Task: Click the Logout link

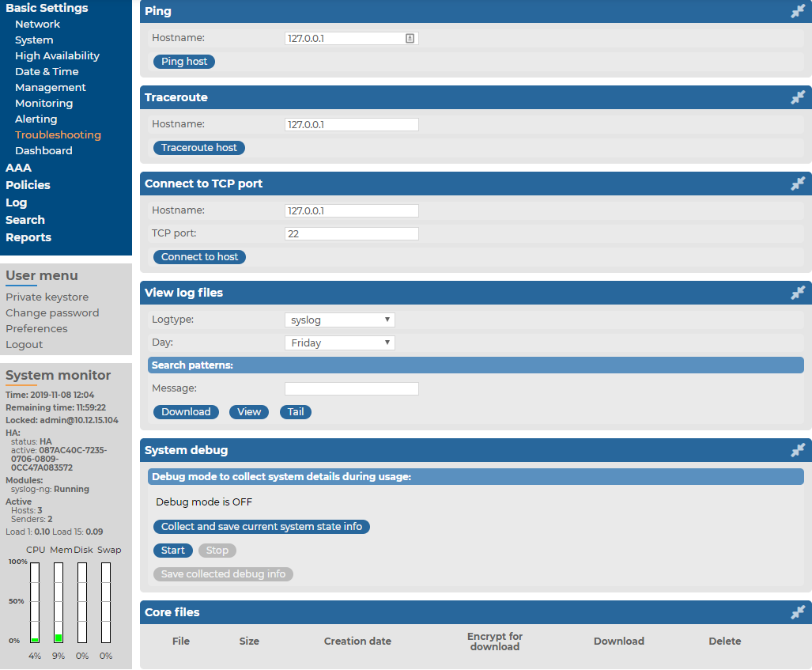Action: (25, 345)
